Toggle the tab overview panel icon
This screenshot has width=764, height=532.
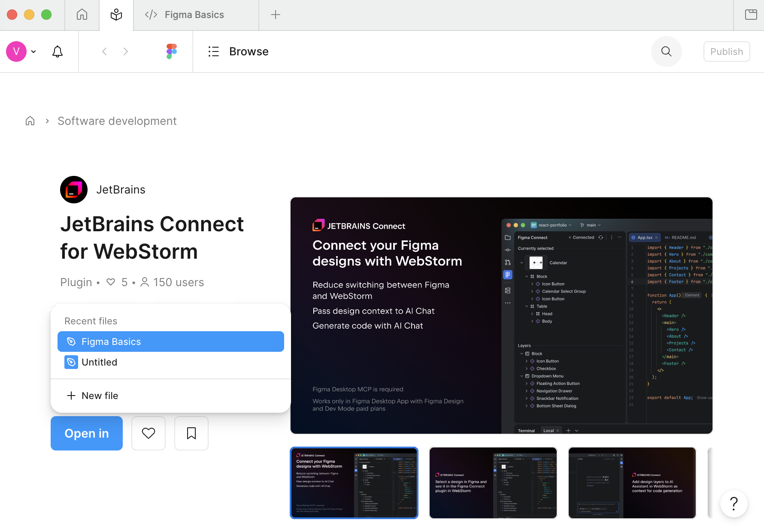pos(751,15)
